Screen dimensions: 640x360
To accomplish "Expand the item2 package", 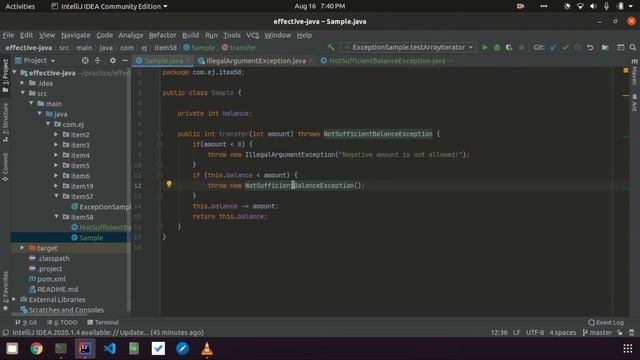I will click(56, 134).
